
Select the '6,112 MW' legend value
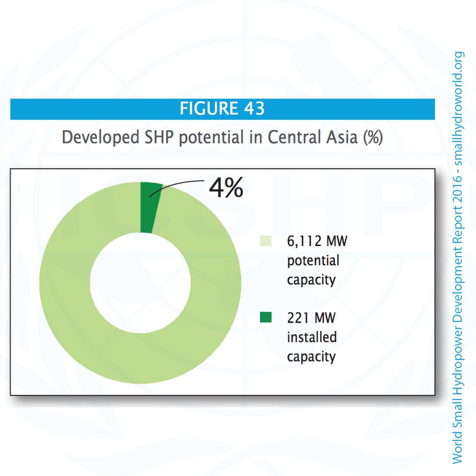pos(317,241)
